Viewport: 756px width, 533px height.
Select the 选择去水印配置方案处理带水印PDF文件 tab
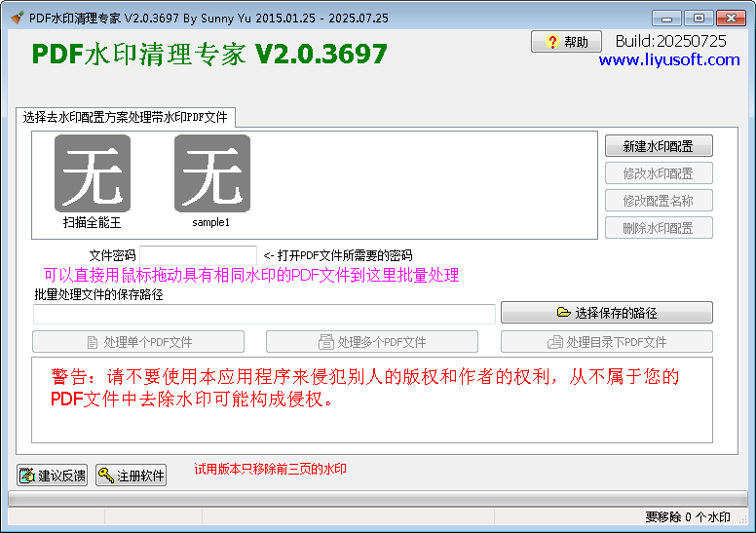point(126,117)
